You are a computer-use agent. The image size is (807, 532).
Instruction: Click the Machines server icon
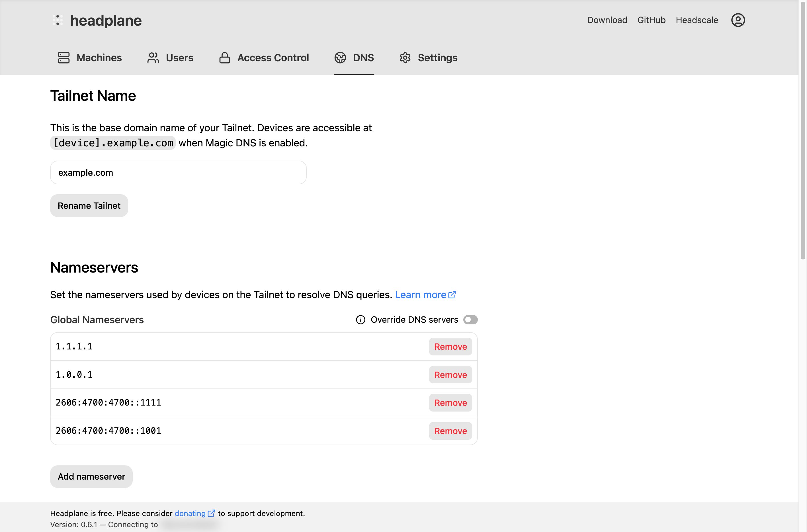(x=64, y=58)
